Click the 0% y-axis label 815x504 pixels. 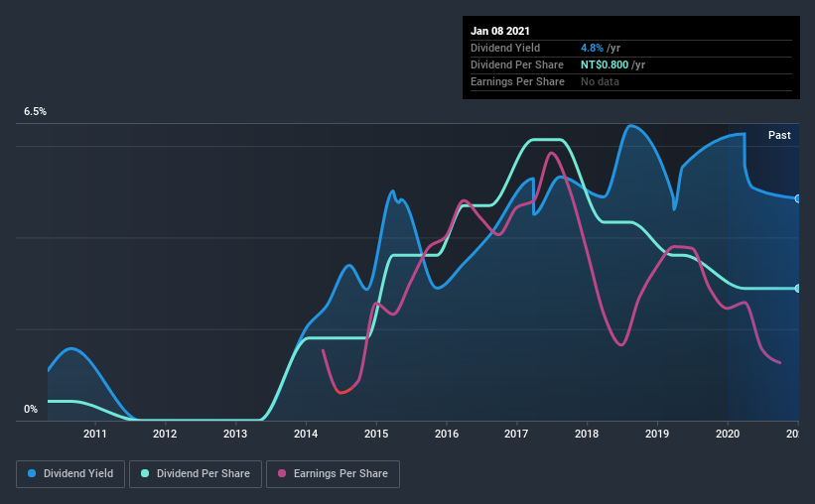31,409
